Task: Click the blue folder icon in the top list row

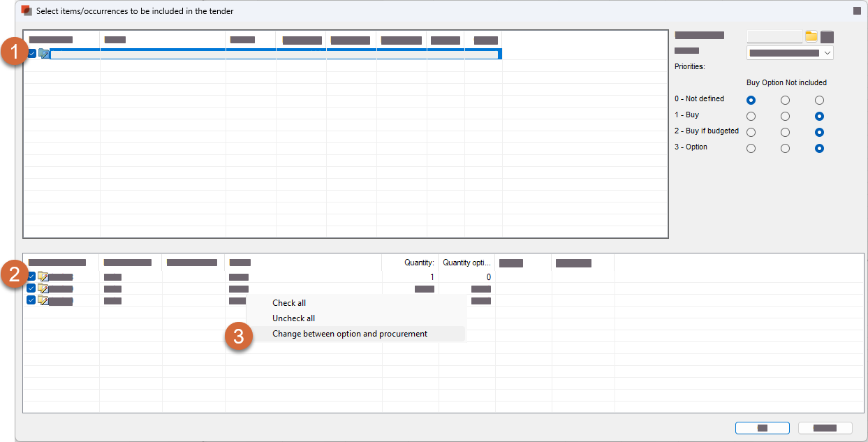Action: (x=44, y=54)
